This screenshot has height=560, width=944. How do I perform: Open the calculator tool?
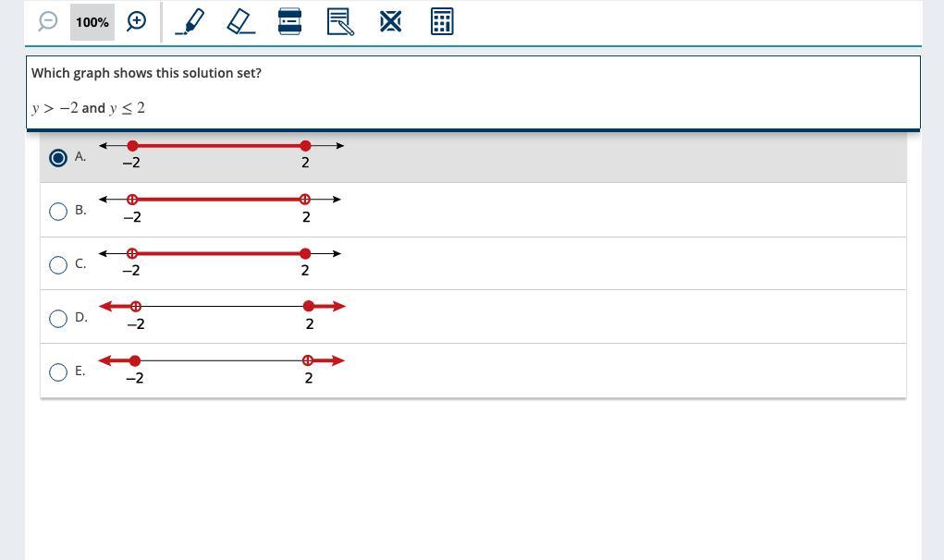click(442, 21)
